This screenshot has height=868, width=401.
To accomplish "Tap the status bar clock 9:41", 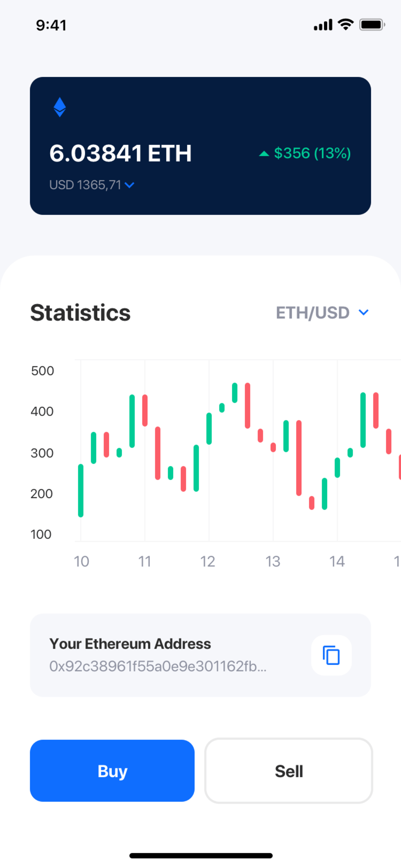I will point(51,25).
